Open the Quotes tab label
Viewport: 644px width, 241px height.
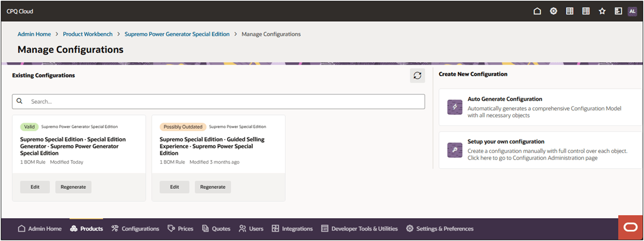click(x=221, y=229)
